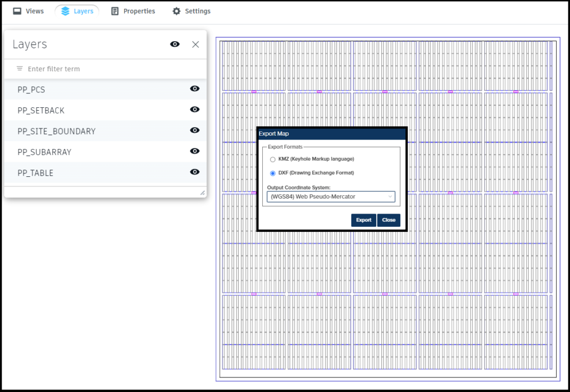Open the Settings tab
The width and height of the screenshot is (570, 392).
191,11
